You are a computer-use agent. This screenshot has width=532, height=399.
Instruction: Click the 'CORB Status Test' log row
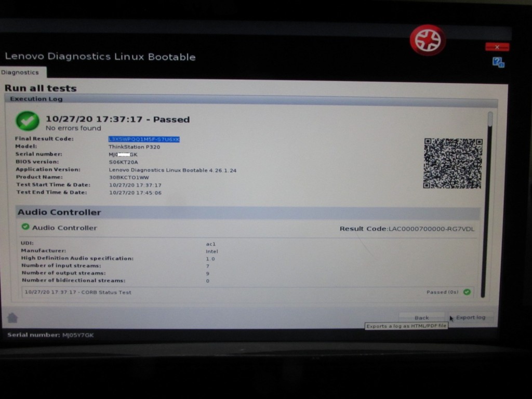[249, 292]
